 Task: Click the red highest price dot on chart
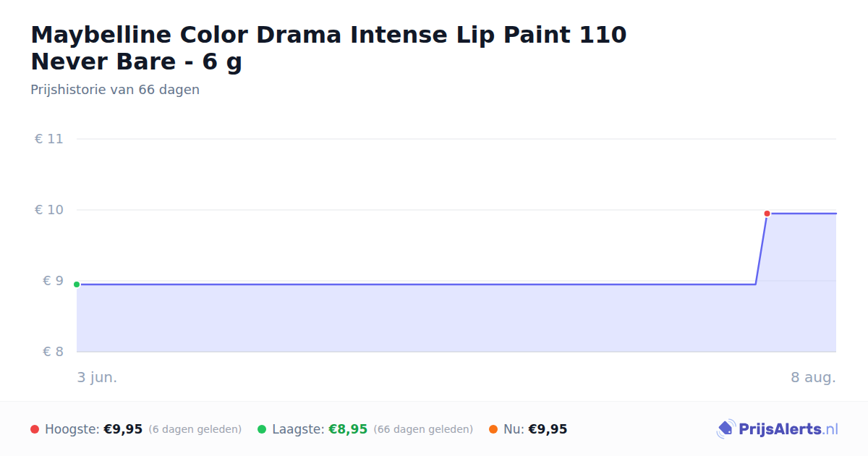767,214
